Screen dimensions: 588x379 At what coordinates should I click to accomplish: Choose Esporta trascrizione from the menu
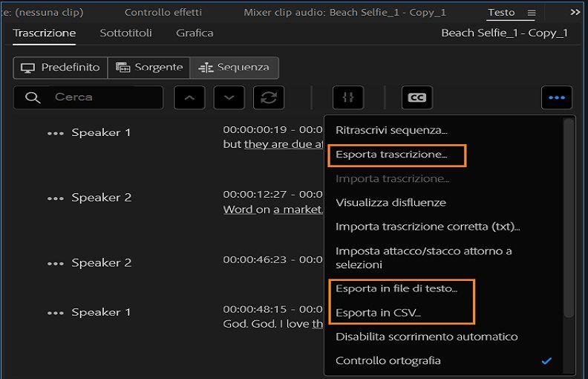click(x=391, y=155)
